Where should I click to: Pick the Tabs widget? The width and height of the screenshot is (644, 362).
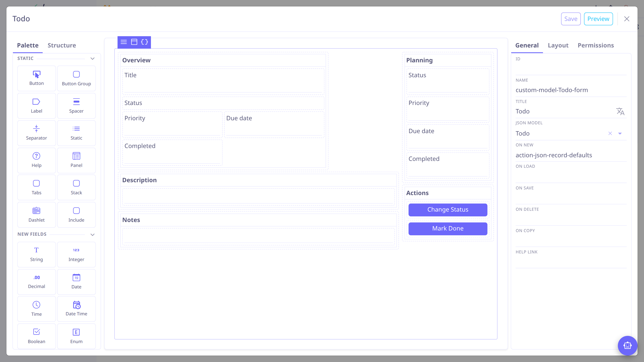(x=36, y=187)
